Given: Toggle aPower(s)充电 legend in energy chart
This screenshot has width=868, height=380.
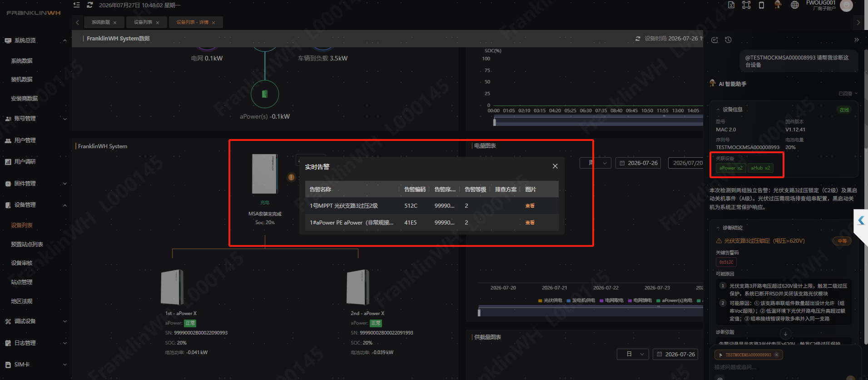Looking at the screenshot, I should (674, 300).
